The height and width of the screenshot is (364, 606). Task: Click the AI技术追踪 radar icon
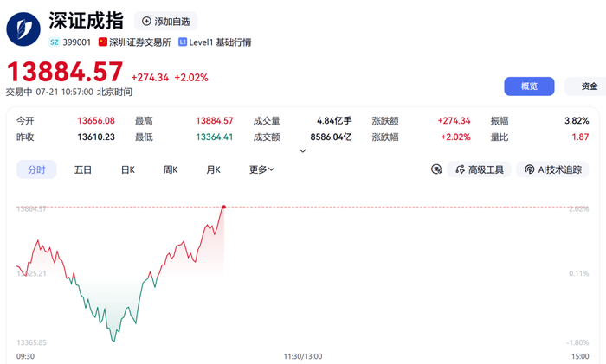click(x=530, y=169)
